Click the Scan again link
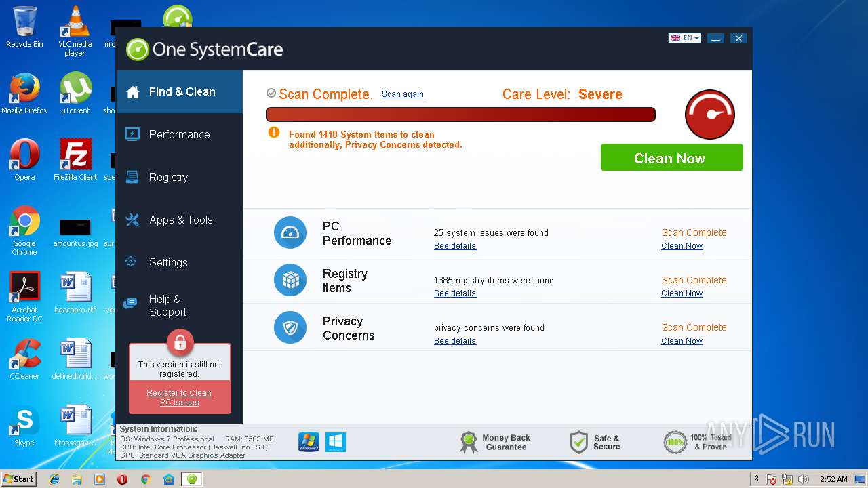 tap(403, 94)
